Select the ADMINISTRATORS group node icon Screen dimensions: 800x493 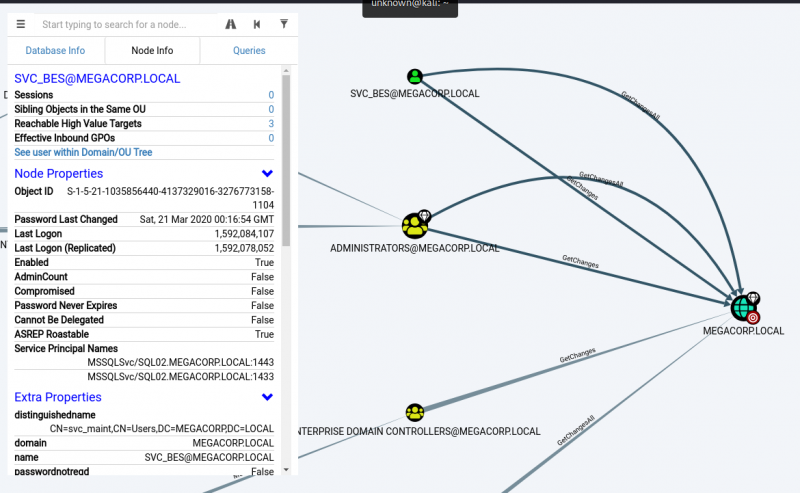point(414,225)
